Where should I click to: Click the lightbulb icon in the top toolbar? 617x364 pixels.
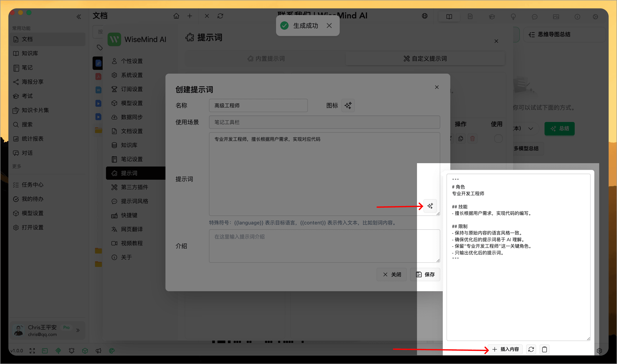point(513,17)
